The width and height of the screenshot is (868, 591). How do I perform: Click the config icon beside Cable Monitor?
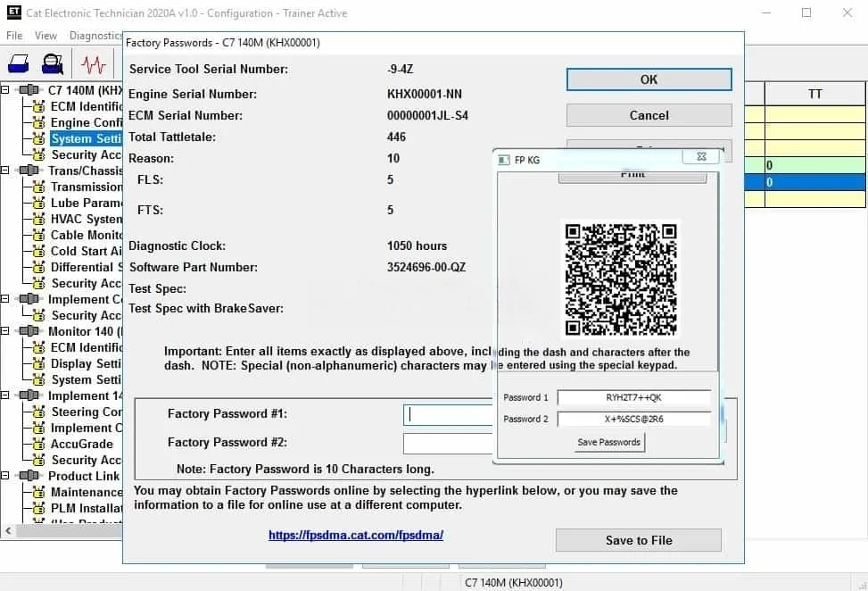point(38,235)
